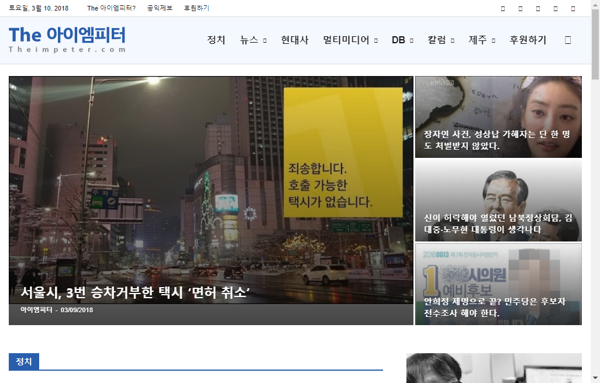Click the vertical scrollbar thumb
Screen dimensions: 600x383
(595, 44)
